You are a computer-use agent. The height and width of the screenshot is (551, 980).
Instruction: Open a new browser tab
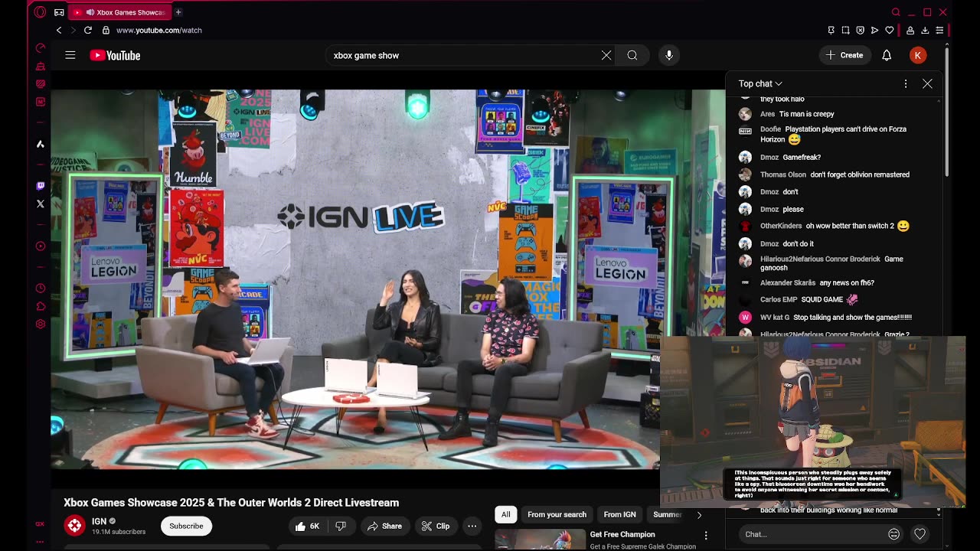[x=178, y=12]
